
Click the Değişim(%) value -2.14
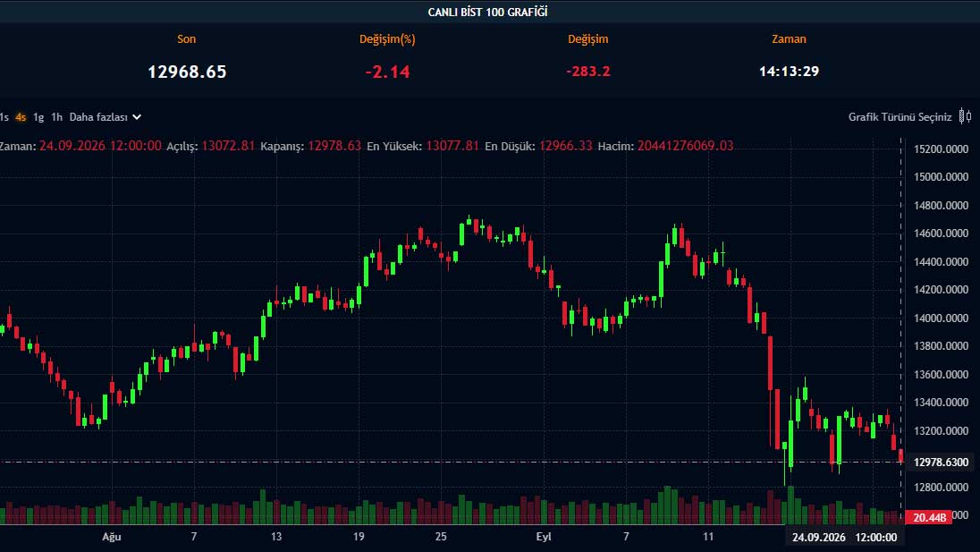point(387,72)
